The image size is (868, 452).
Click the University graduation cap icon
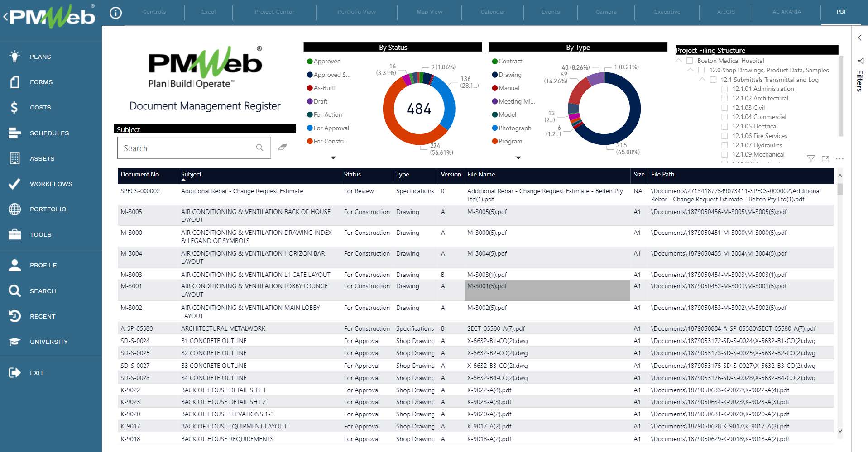coord(14,342)
